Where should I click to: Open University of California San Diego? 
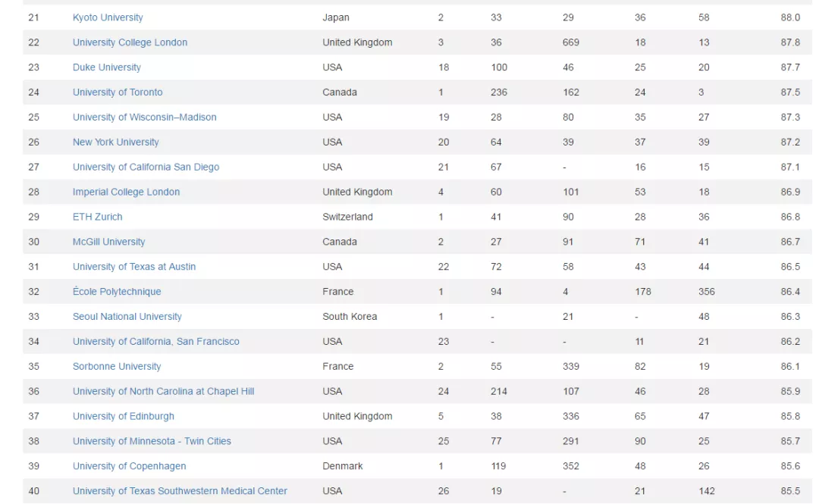point(146,167)
